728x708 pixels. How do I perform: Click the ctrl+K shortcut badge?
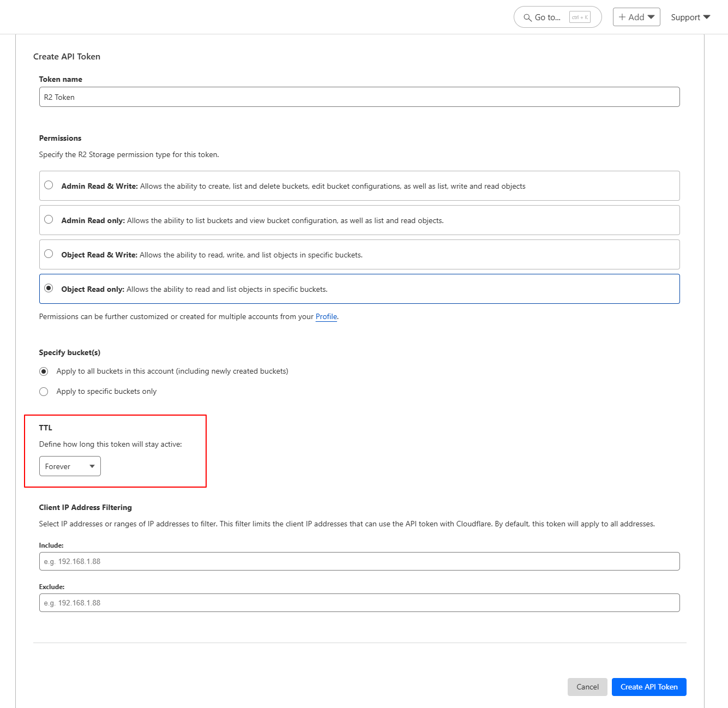580,17
